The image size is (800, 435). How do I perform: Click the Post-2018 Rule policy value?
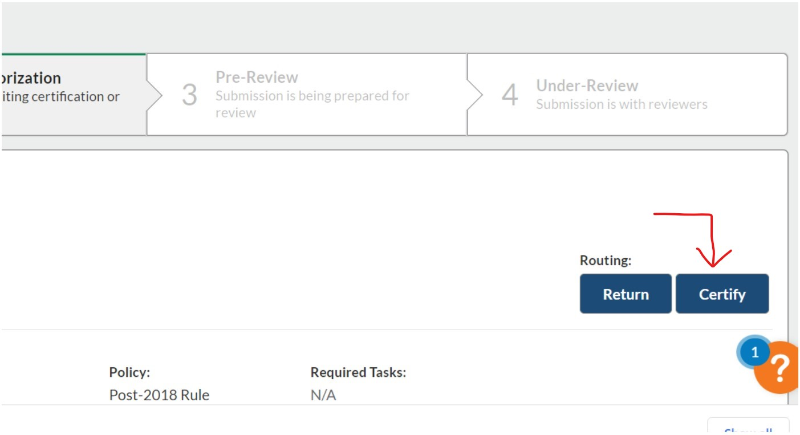pyautogui.click(x=159, y=395)
